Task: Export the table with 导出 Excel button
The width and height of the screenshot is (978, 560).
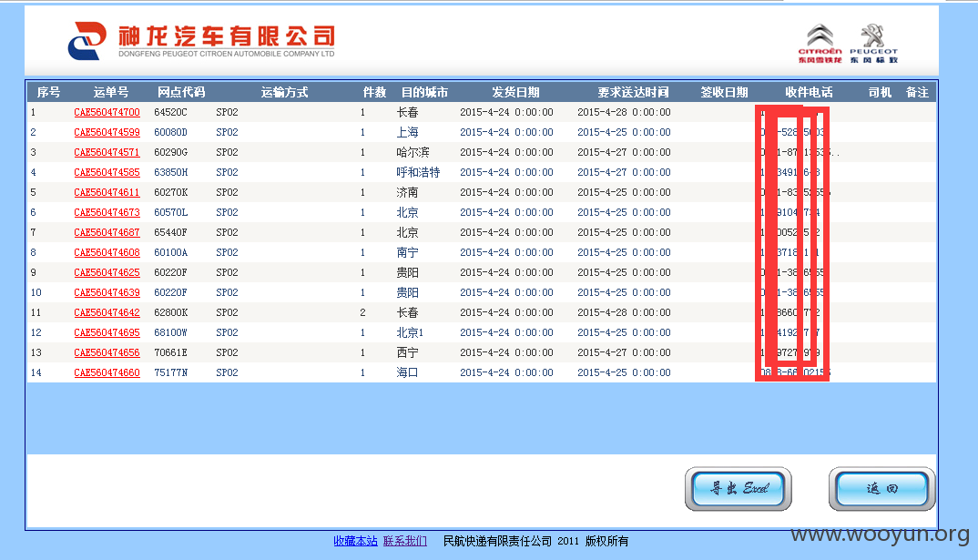Action: pos(739,488)
